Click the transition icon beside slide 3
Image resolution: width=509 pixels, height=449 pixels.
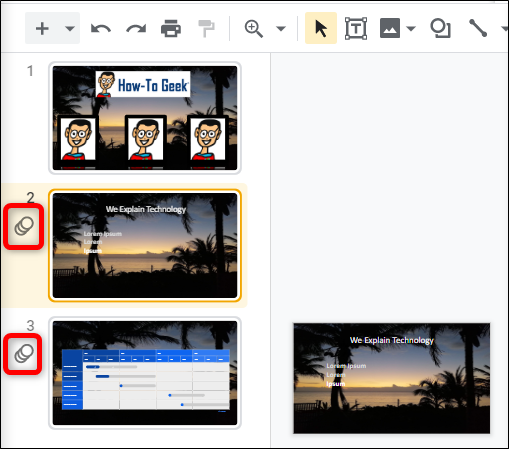pos(24,354)
